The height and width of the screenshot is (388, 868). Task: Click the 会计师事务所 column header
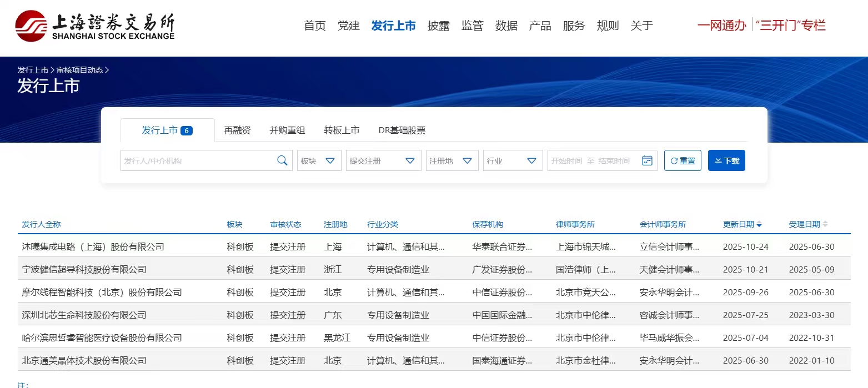(663, 224)
